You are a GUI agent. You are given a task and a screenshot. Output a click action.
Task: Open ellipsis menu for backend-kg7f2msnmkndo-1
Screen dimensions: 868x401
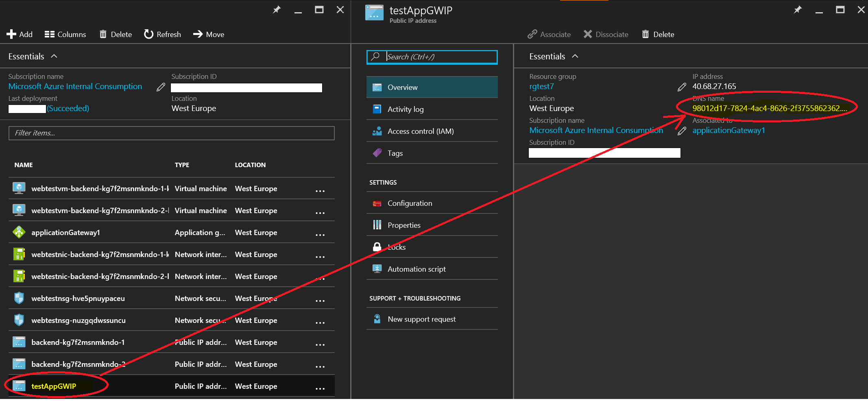point(320,344)
